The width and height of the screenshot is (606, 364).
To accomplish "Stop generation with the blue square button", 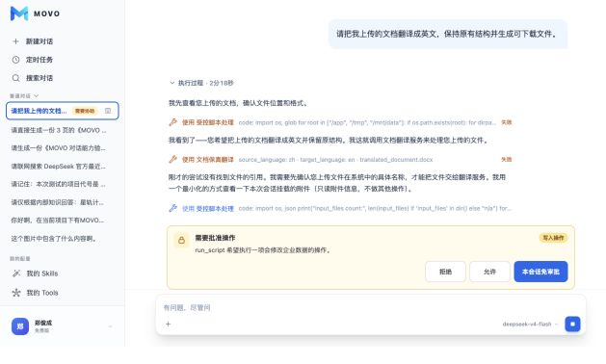I will 572,324.
